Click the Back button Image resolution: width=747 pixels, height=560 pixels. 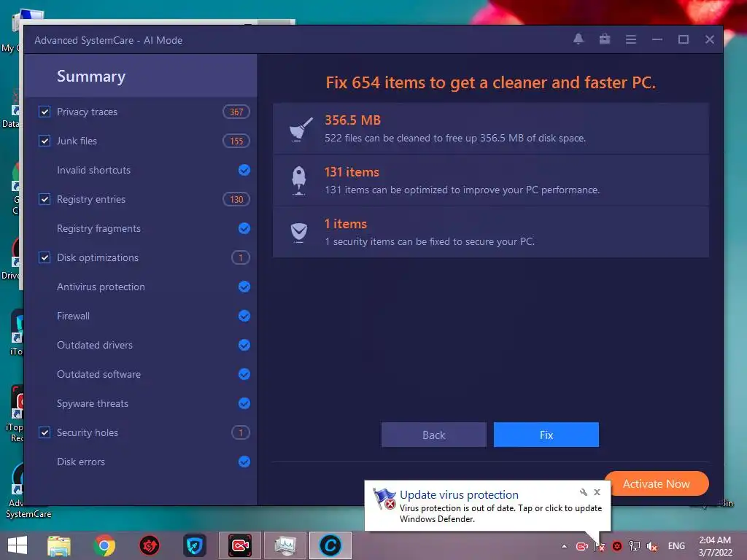433,435
